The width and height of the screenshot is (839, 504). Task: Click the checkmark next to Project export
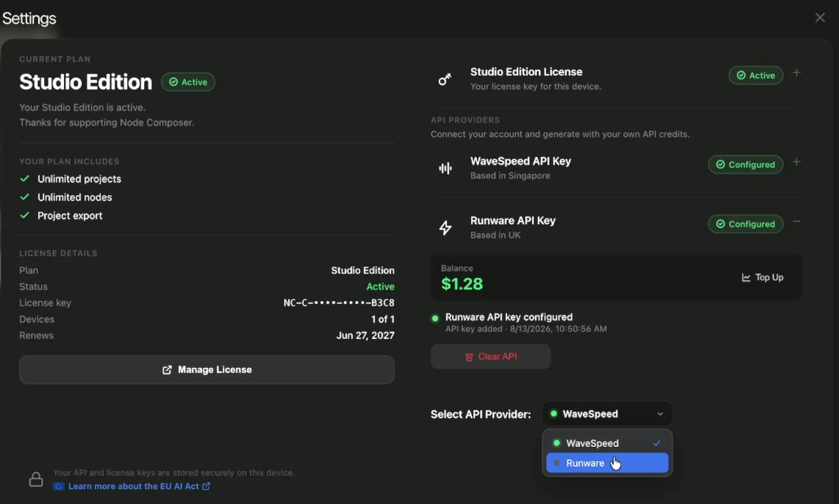[25, 215]
